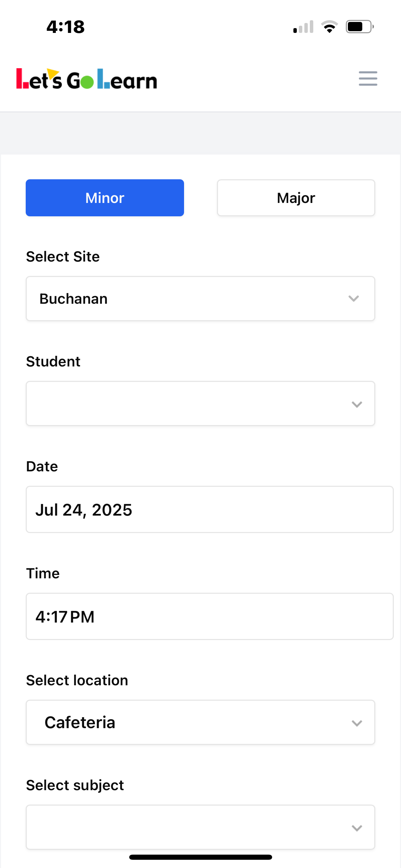Tap the cellular signal bars icon
Screen dimensions: 401x868
303,27
